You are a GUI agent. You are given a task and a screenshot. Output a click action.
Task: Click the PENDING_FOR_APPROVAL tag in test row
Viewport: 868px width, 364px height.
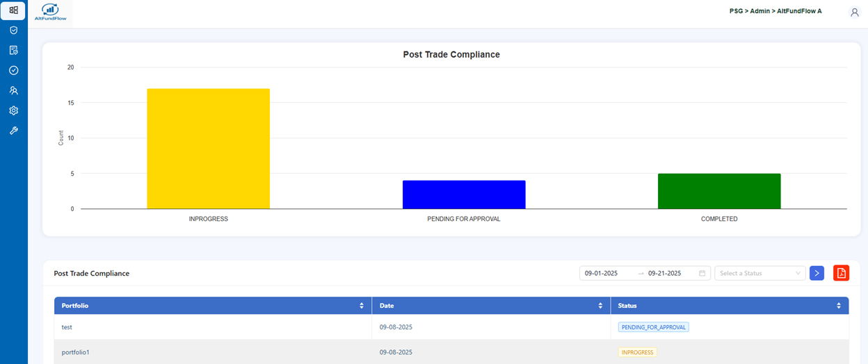[x=653, y=326]
